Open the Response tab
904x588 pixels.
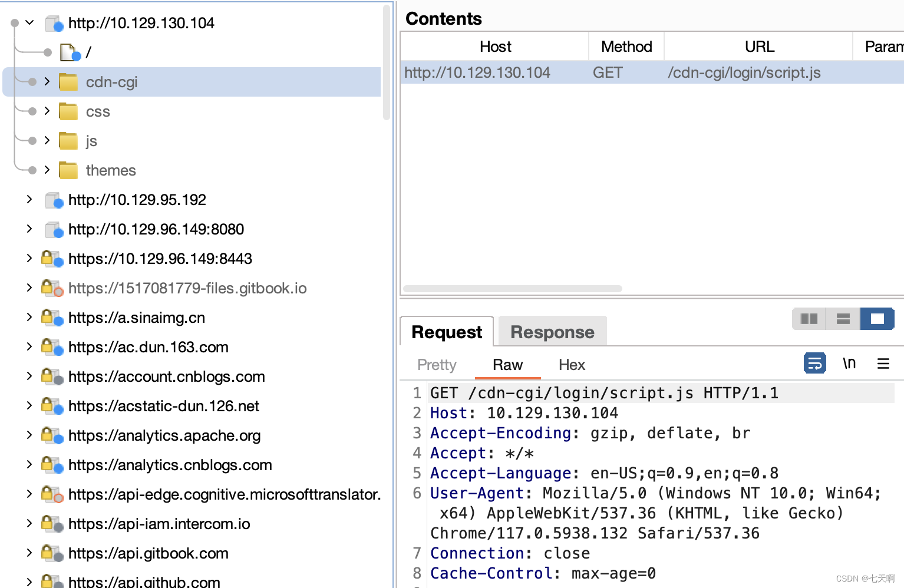coord(552,332)
